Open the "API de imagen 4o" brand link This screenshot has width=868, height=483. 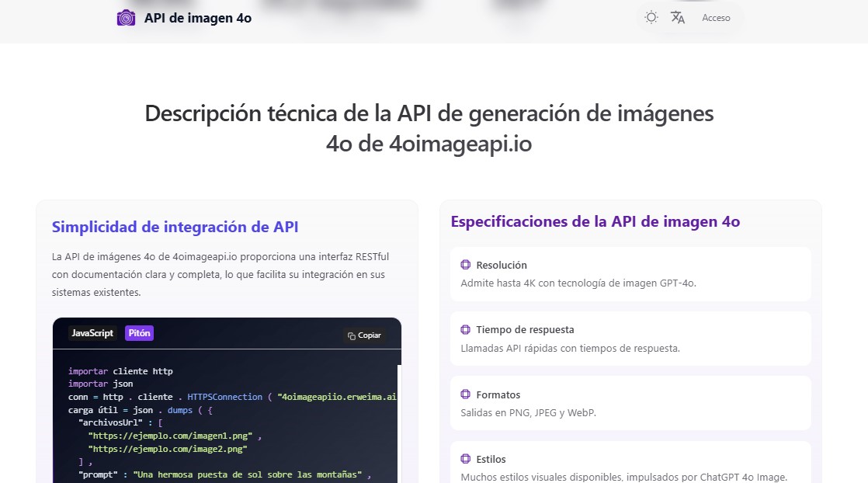pos(197,18)
